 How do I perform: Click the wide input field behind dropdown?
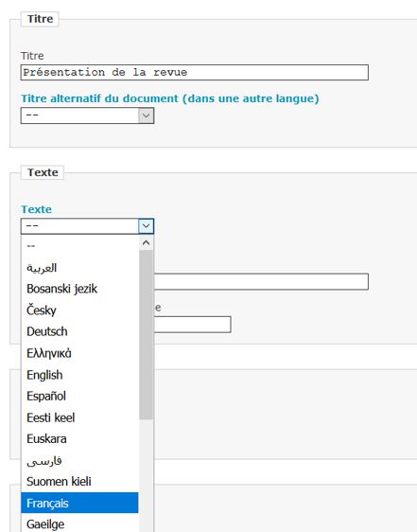261,281
